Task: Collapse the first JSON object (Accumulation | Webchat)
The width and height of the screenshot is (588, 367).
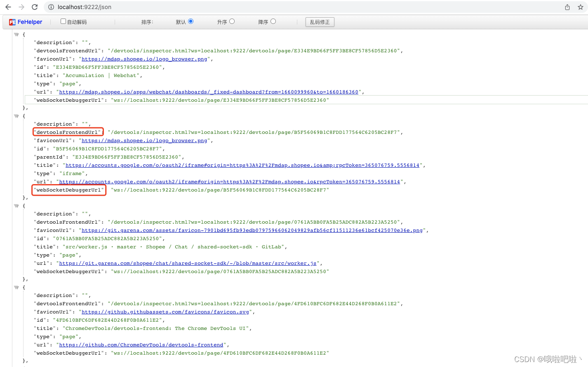Action: (16, 35)
